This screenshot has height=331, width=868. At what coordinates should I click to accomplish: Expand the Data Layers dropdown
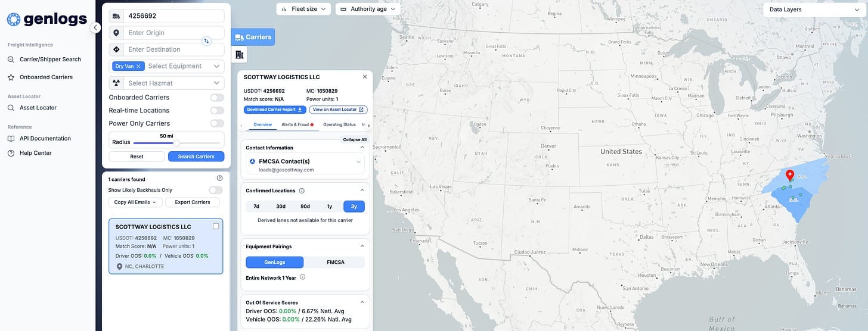point(814,10)
